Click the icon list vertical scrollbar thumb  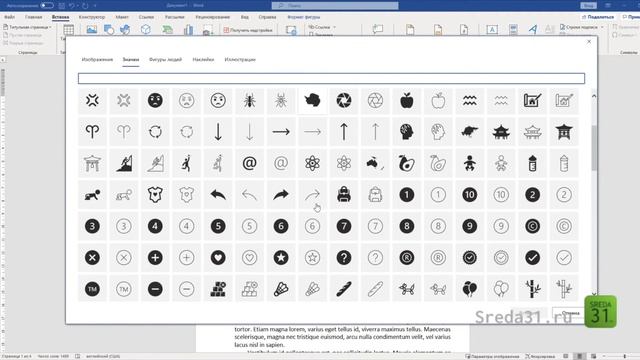[594, 148]
